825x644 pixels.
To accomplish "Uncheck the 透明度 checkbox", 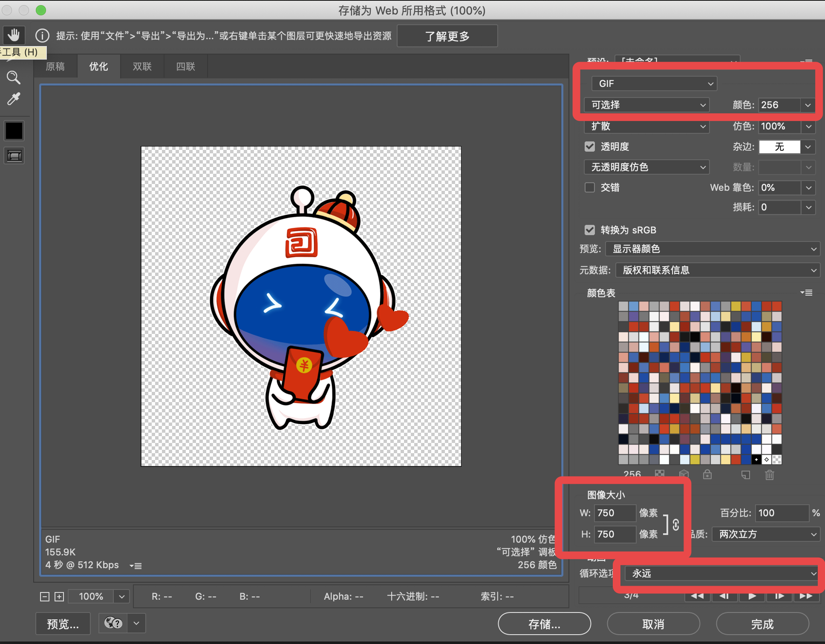I will 590,147.
